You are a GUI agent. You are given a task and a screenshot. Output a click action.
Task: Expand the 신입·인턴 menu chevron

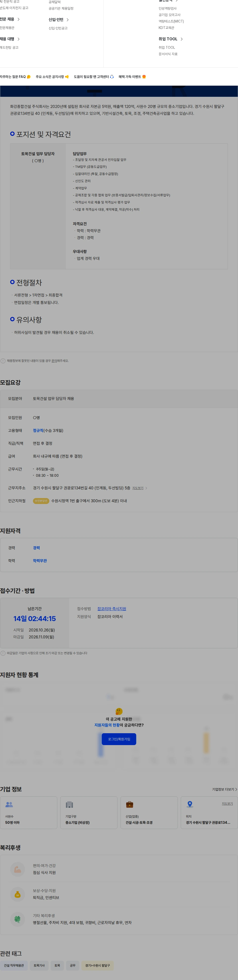point(68,20)
